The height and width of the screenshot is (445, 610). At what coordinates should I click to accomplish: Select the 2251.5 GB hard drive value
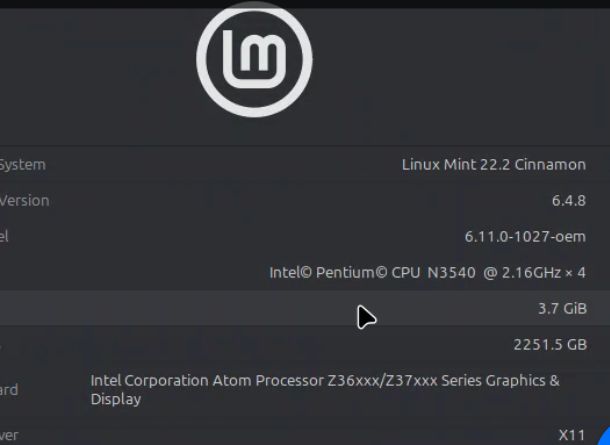point(549,345)
